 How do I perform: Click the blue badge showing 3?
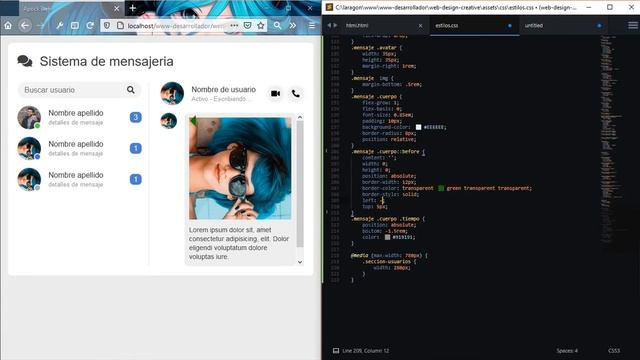tap(136, 117)
